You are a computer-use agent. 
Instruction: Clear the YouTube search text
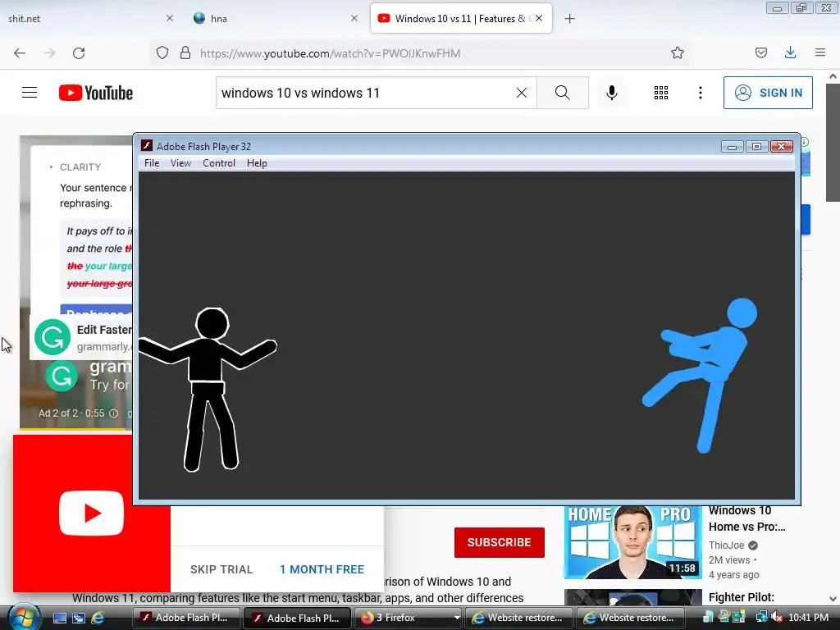[x=521, y=93]
